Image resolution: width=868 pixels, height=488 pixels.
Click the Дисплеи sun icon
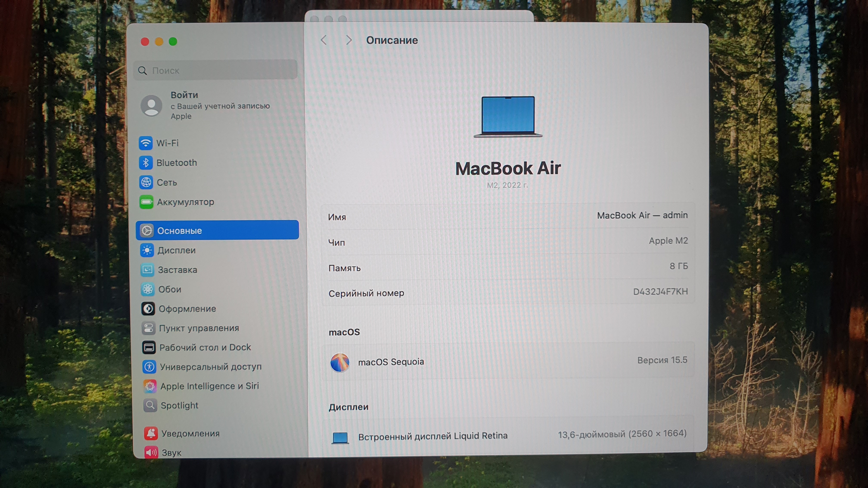tap(147, 250)
